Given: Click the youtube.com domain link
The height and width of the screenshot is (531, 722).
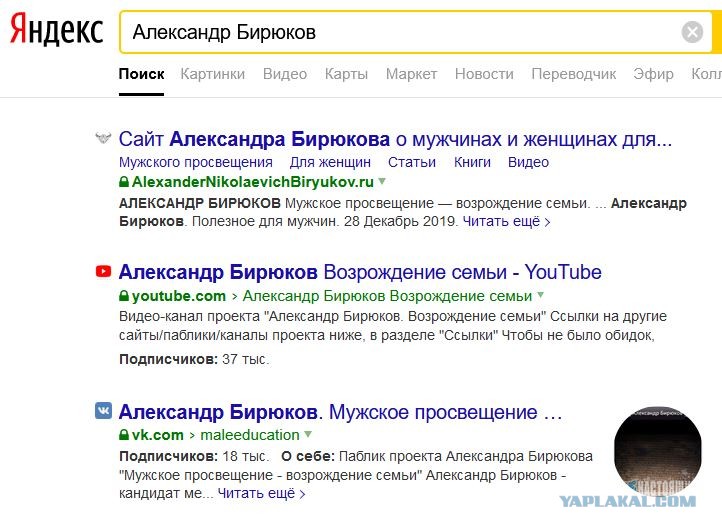Looking at the screenshot, I should [x=179, y=296].
